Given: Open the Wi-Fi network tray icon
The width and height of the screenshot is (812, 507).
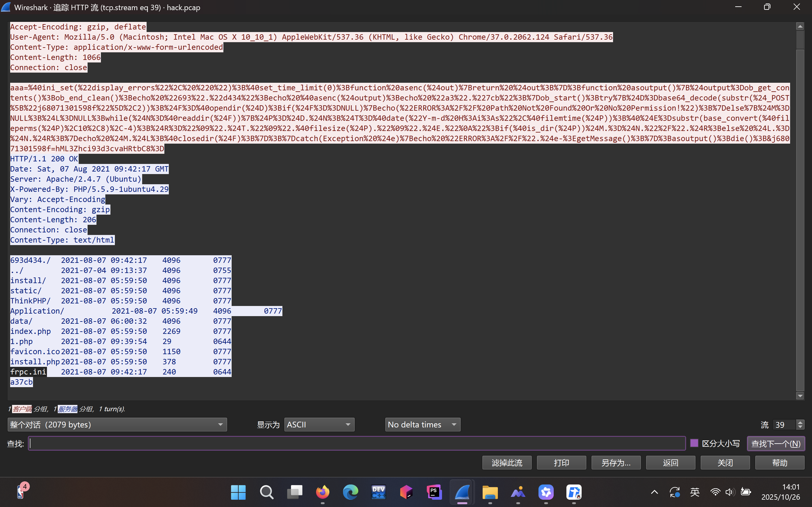Looking at the screenshot, I should point(715,492).
